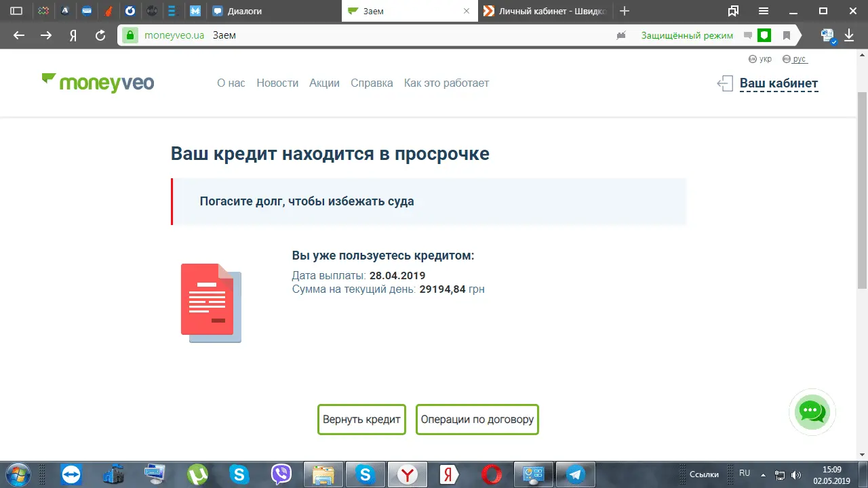
Task: Open the downloads arrow icon in browser
Action: [849, 36]
